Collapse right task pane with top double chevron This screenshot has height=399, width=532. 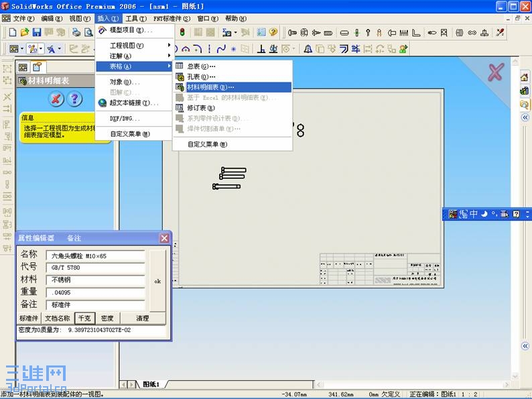click(525, 117)
